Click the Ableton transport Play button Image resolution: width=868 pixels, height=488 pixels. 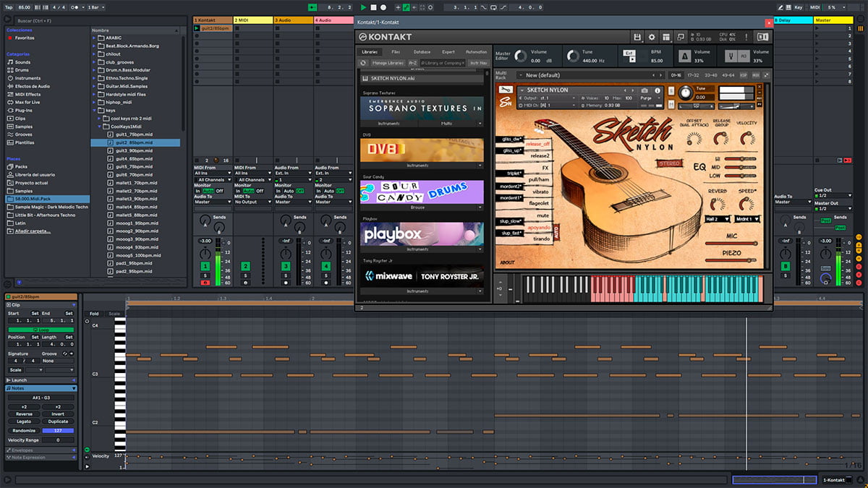[x=364, y=7]
